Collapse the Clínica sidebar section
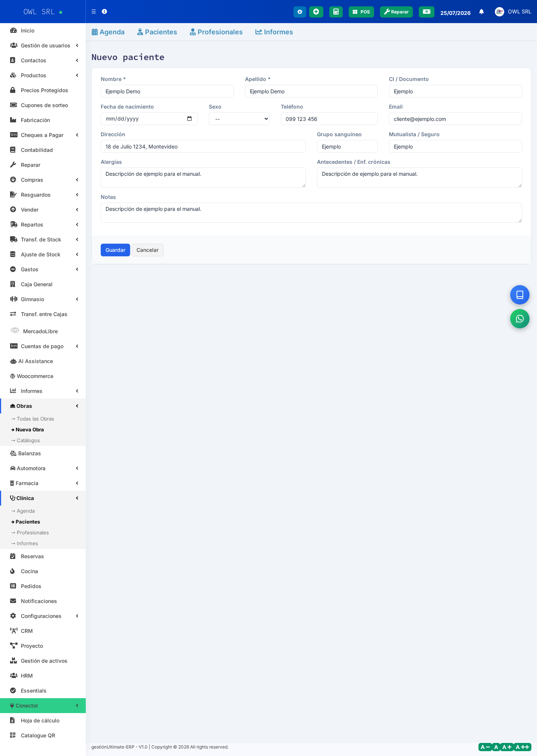Image resolution: width=537 pixels, height=756 pixels. coord(43,498)
